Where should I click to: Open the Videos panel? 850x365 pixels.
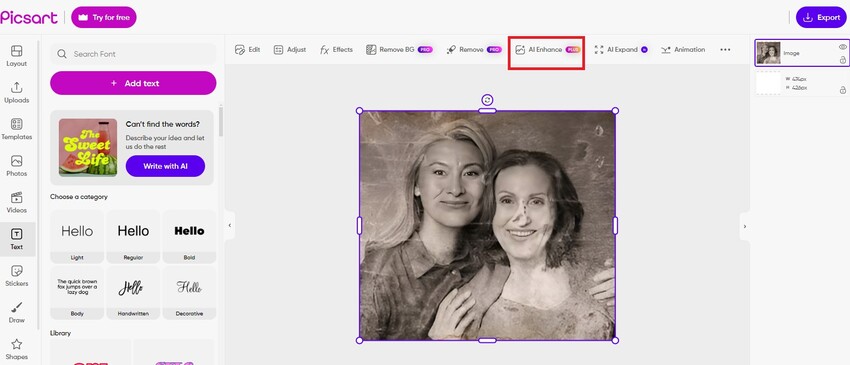16,202
